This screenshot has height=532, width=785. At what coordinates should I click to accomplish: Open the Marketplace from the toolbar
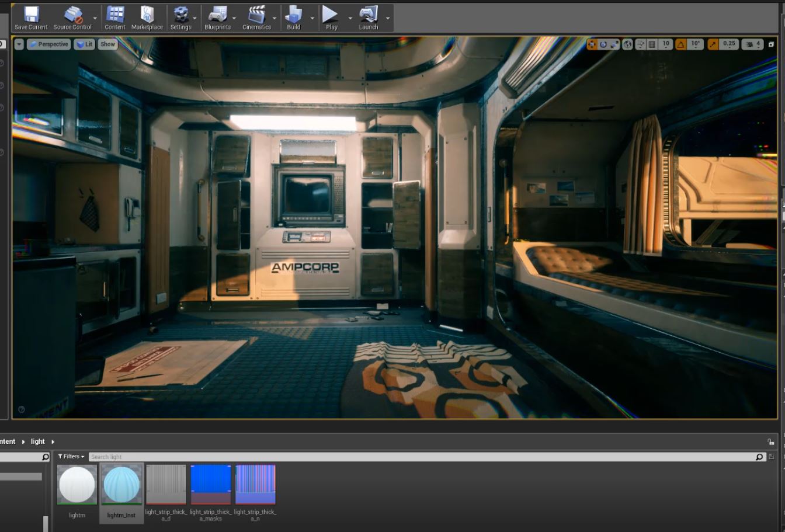(147, 17)
